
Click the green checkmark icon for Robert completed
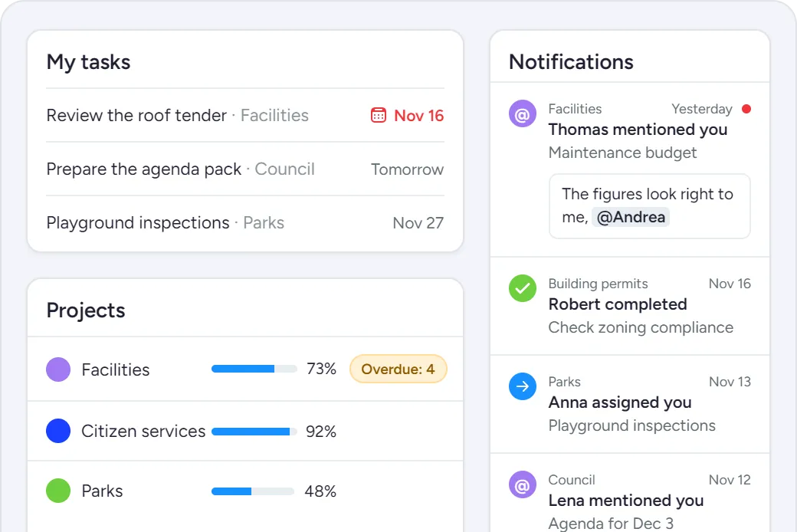click(x=523, y=288)
